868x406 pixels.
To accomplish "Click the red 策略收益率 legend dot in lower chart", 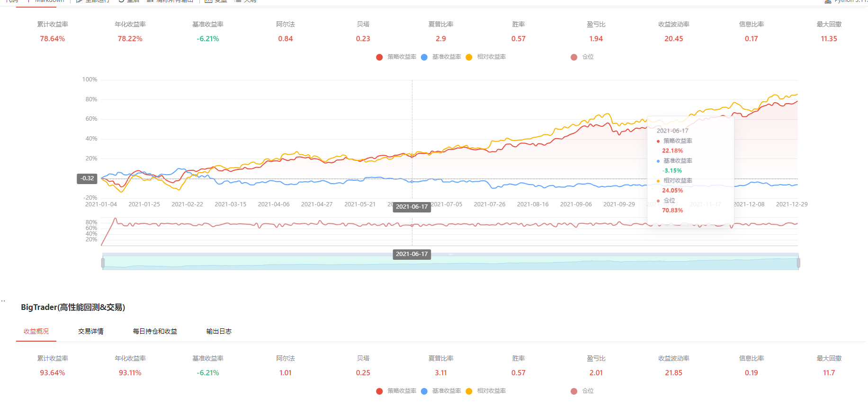I will coord(379,391).
